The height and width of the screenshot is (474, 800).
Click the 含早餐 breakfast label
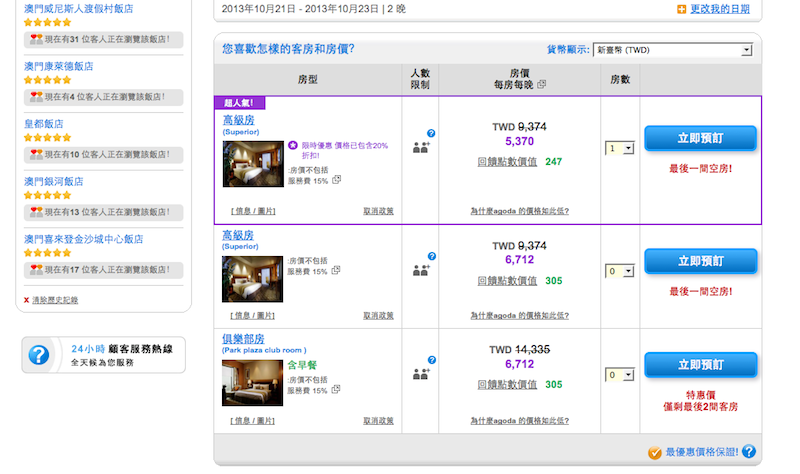(x=302, y=365)
